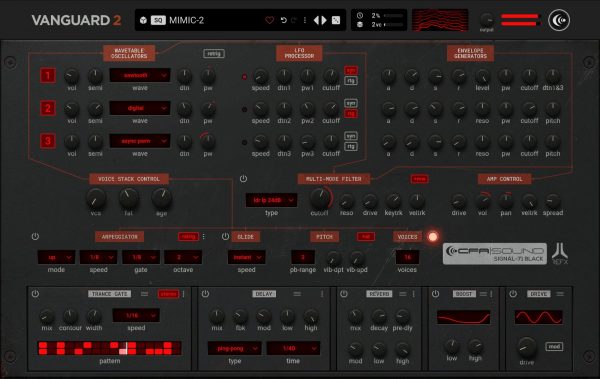Click the pb-range value field
Image resolution: width=600 pixels, height=379 pixels.
[x=303, y=257]
